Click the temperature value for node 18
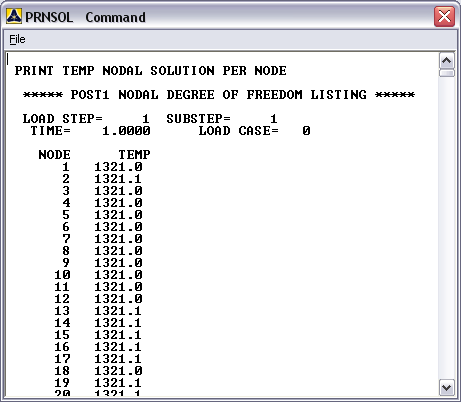461x402 pixels. [x=118, y=371]
